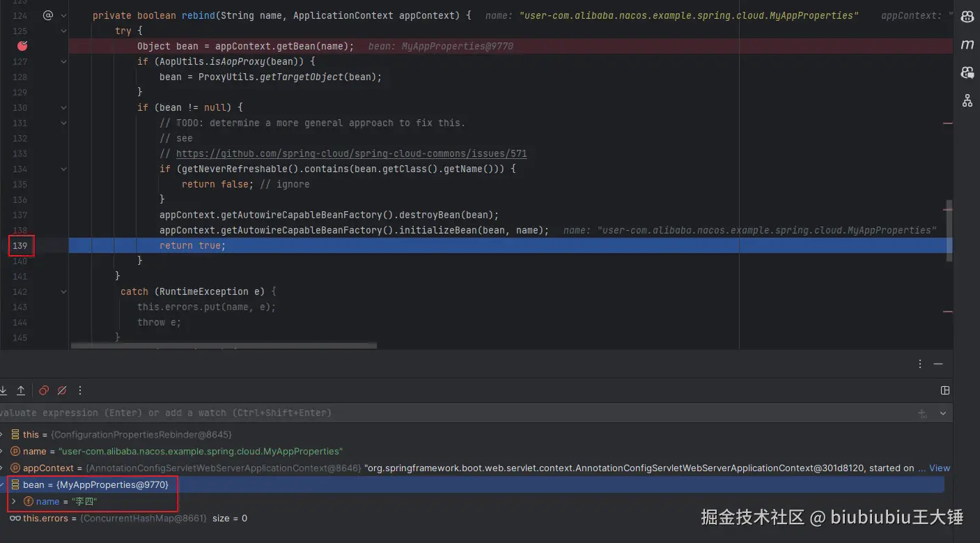Fold the TODO comment block at line 131
Viewport: 980px width, 543px height.
point(64,123)
